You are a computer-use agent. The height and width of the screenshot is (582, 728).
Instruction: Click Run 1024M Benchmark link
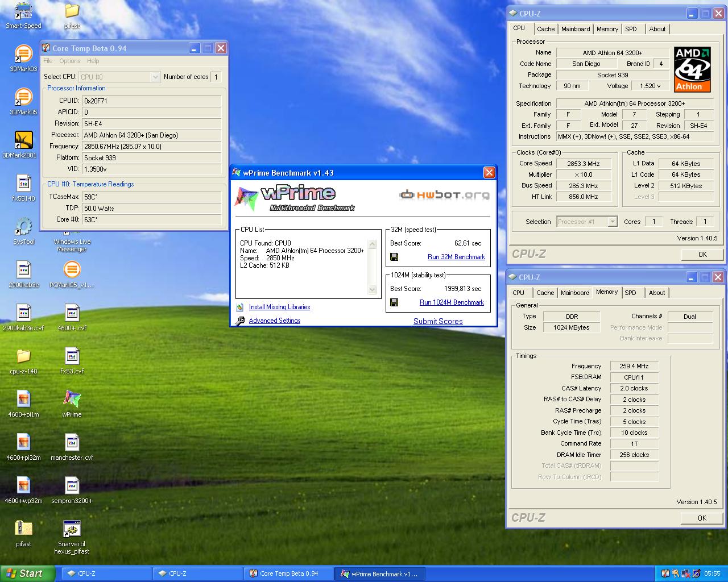[452, 302]
